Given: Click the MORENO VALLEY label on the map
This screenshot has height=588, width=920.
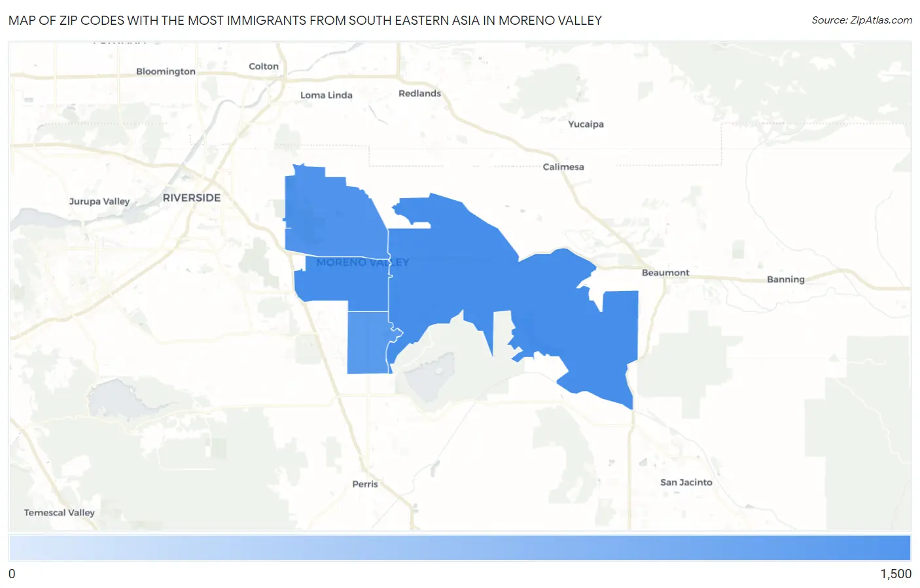Looking at the screenshot, I should 363,262.
